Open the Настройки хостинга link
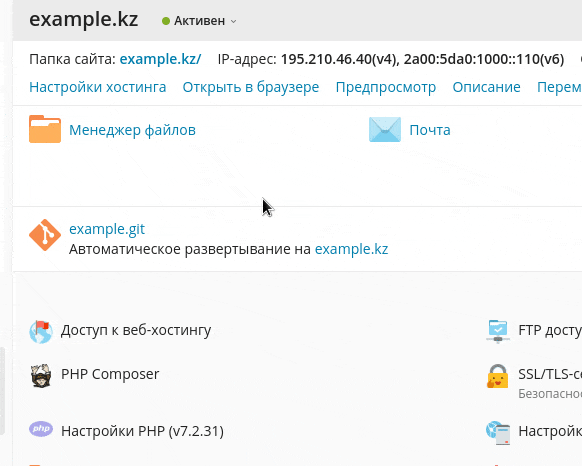Screen dimensions: 582x466 98,87
